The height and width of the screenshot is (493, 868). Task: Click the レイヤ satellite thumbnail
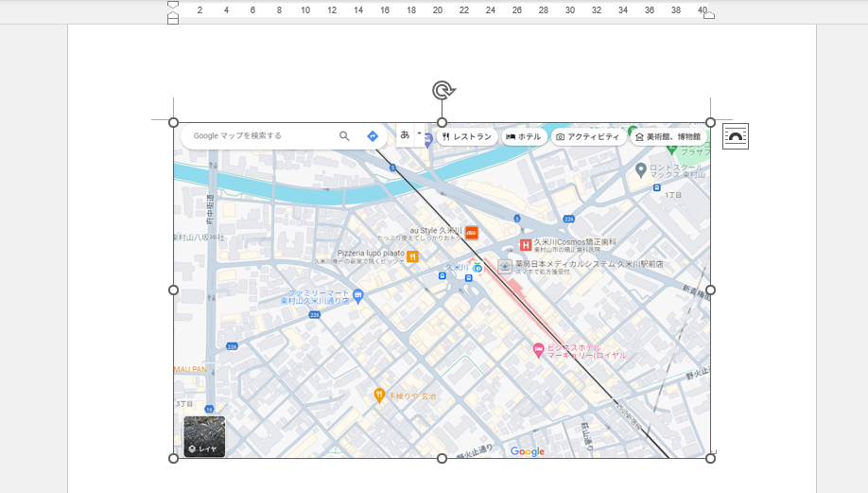204,436
